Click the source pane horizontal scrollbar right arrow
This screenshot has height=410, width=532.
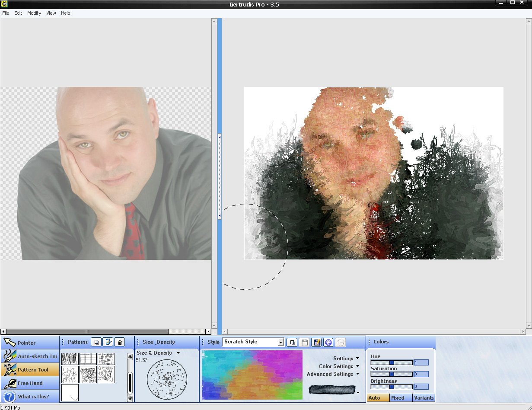click(x=208, y=332)
